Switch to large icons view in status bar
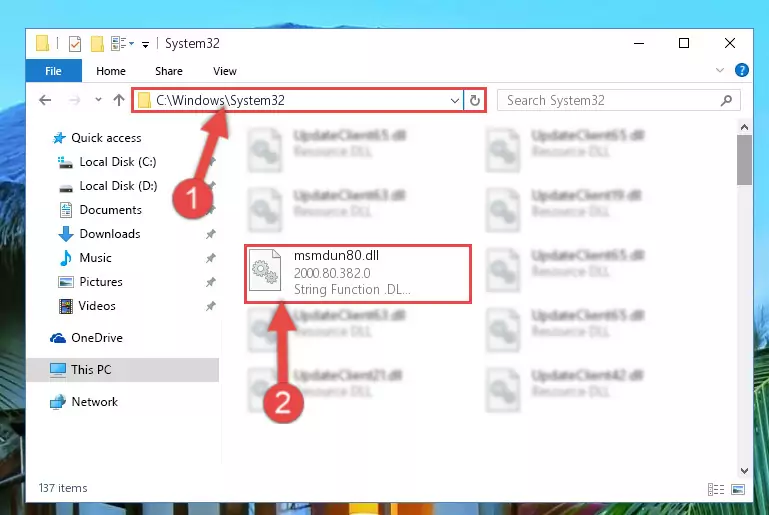769x515 pixels. tap(738, 489)
